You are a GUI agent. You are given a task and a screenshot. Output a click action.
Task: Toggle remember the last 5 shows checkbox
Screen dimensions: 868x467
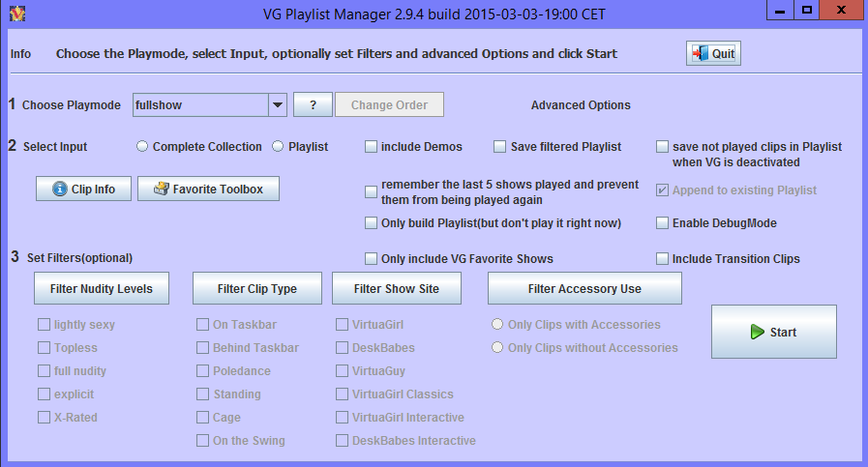tap(371, 192)
